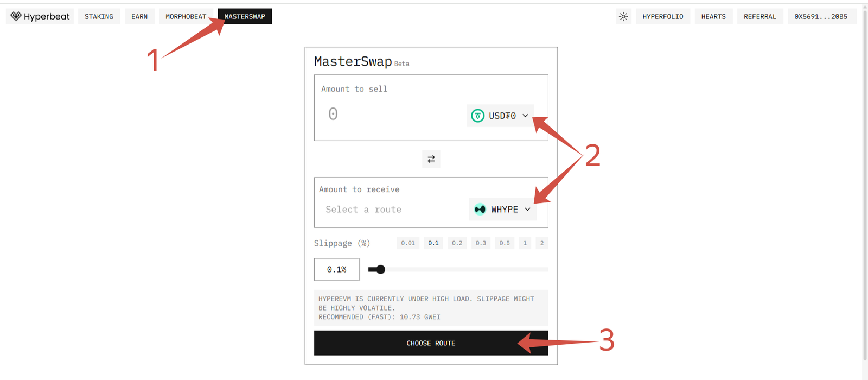Go to the Staking tab
The width and height of the screenshot is (868, 380).
(99, 16)
